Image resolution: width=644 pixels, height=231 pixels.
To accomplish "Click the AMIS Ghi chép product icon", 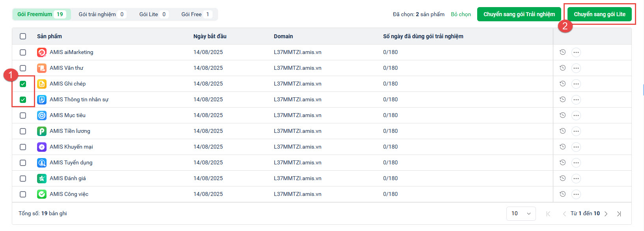I will (42, 84).
